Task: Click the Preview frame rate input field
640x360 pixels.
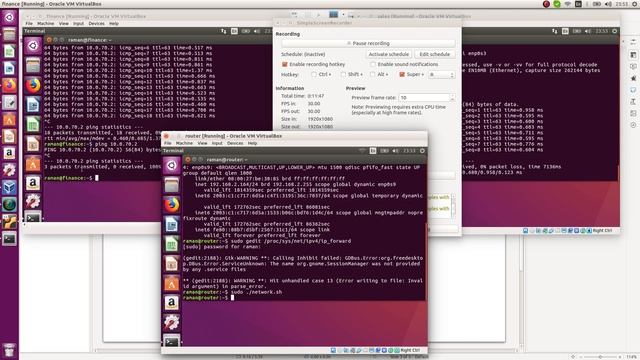Action: coord(424,98)
